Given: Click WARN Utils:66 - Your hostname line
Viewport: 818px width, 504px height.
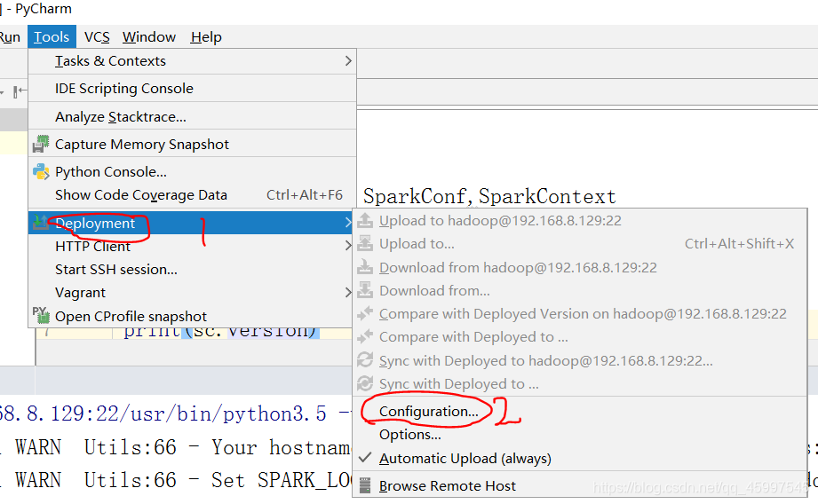Looking at the screenshot, I should click(183, 448).
